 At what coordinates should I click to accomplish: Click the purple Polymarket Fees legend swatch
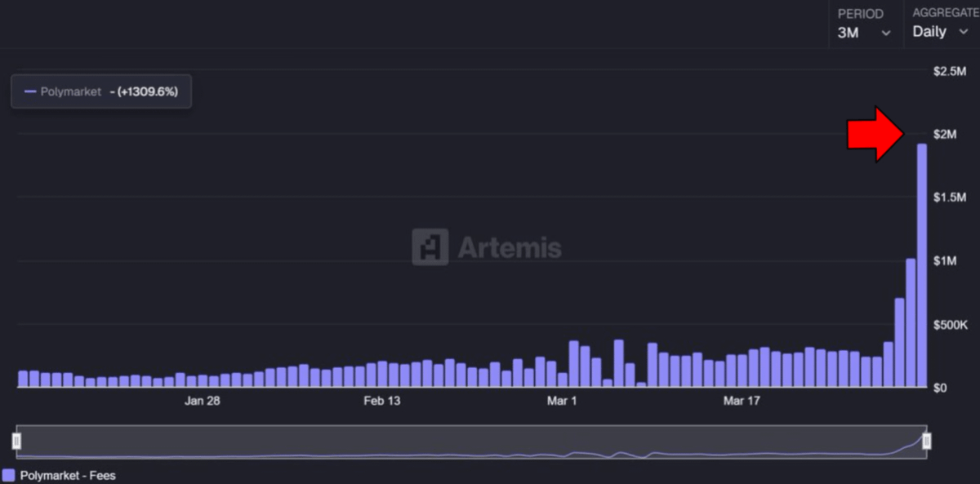click(x=9, y=475)
